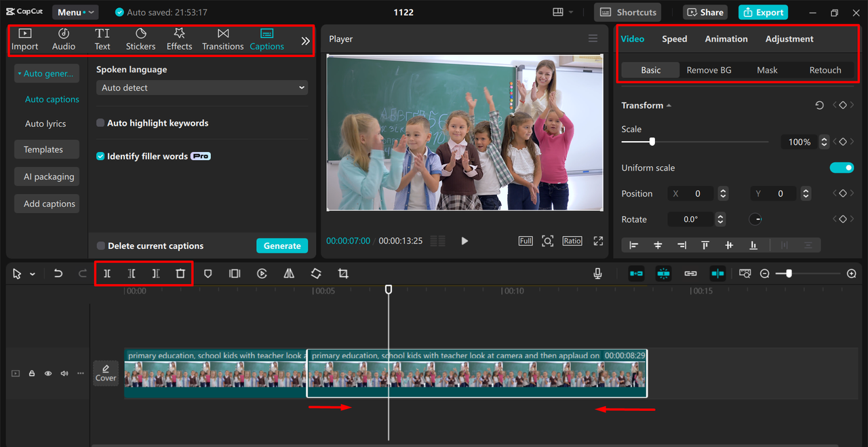Add keyframe for Transform section
The height and width of the screenshot is (447, 868).
pyautogui.click(x=843, y=105)
